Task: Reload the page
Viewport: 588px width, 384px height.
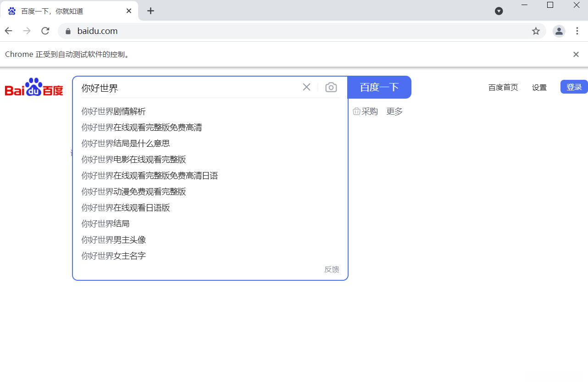Action: click(x=45, y=31)
